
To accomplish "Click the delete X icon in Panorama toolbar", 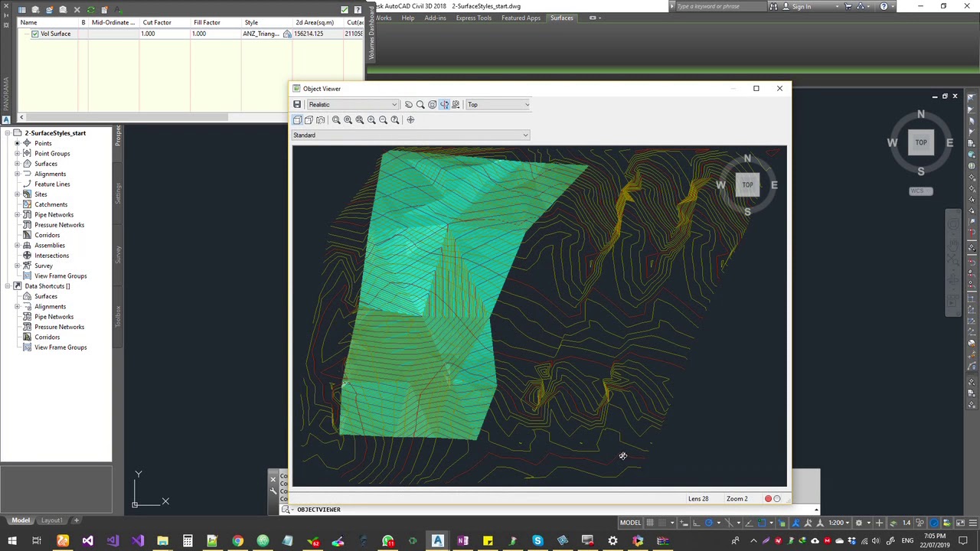I will tap(77, 10).
